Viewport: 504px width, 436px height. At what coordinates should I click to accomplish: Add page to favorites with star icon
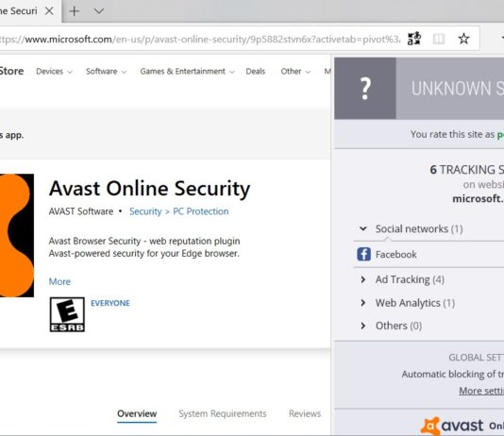click(x=463, y=39)
